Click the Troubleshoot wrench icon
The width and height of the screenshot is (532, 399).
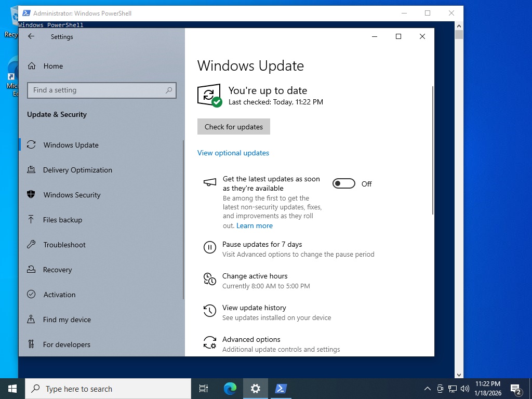point(31,245)
